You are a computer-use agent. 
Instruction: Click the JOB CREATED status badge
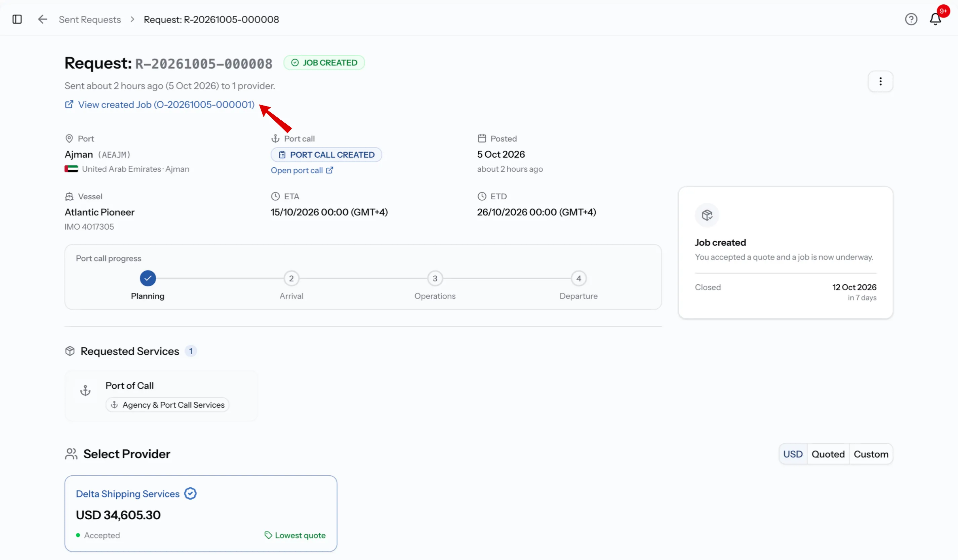point(324,63)
